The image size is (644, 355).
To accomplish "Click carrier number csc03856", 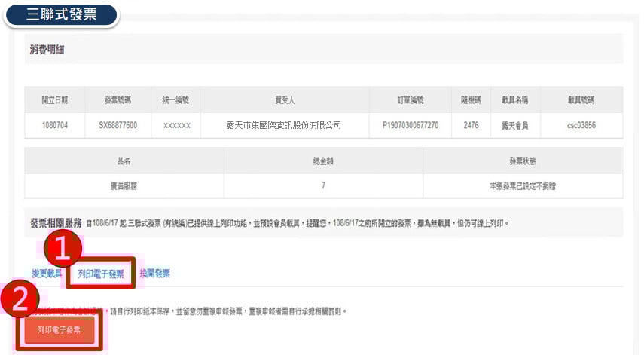I will 581,125.
